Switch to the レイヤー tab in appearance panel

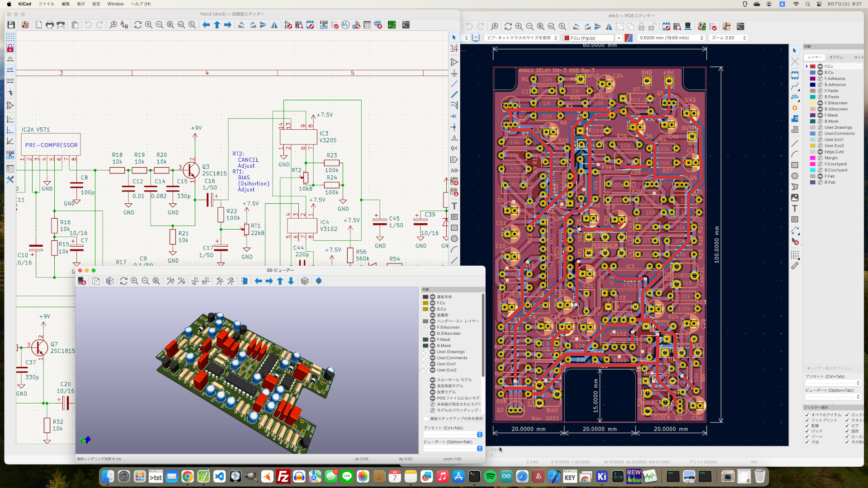815,57
